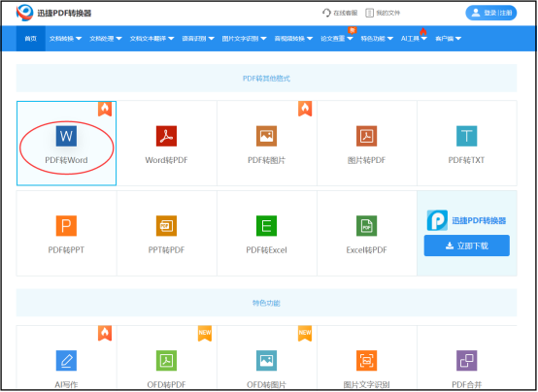
Task: Open the 论文查重 dropdown
Action: pos(337,39)
